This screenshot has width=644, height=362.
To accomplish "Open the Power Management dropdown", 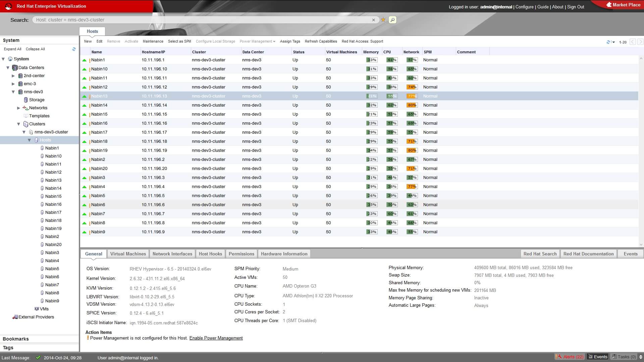I will [257, 42].
